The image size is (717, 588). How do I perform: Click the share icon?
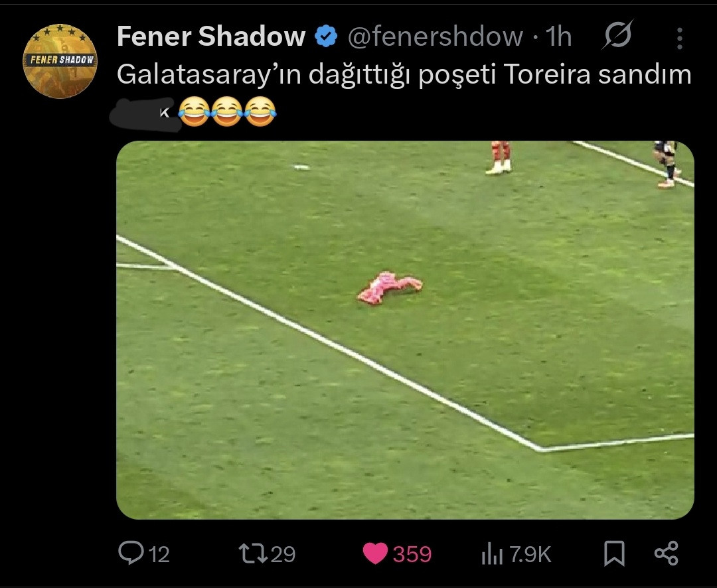[666, 553]
